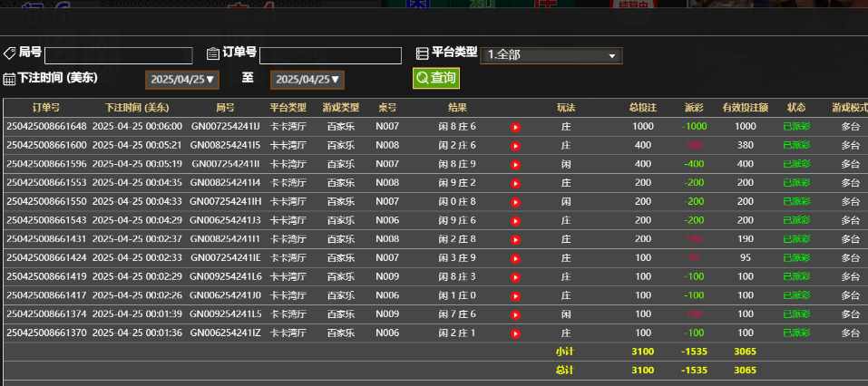Screen dimensions: 868x386
Task: Click play icon for order 250425008661370
Action: coord(515,333)
